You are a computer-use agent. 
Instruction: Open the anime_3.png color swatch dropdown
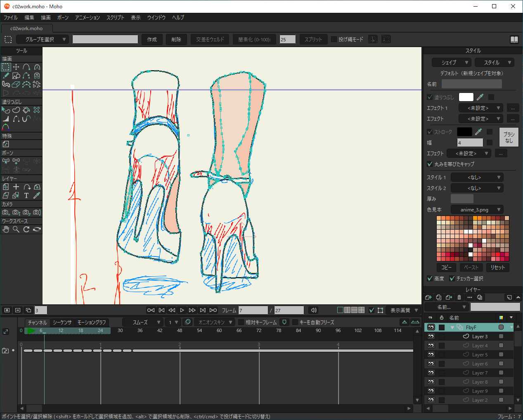477,209
